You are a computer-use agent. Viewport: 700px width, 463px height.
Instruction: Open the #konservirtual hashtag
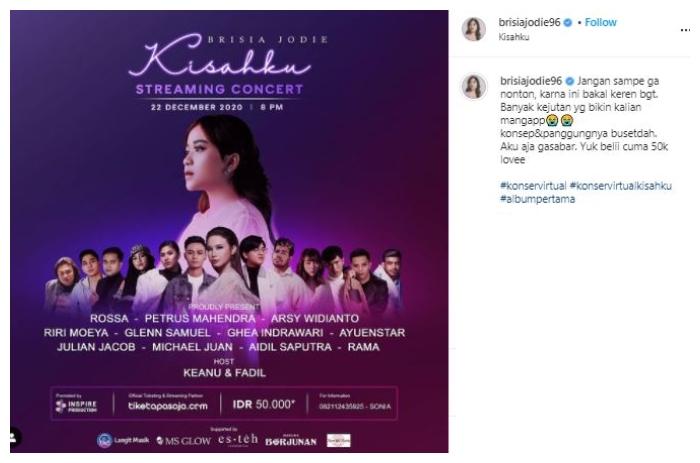(x=533, y=185)
